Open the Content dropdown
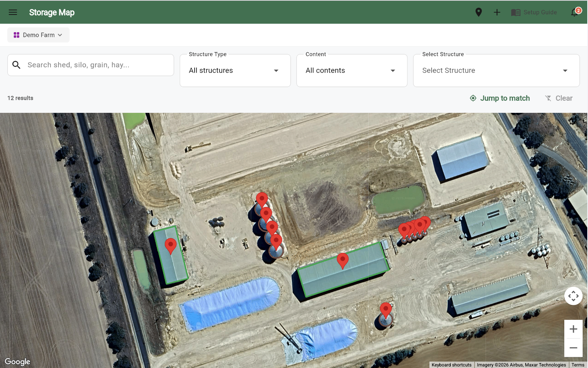 coord(352,70)
